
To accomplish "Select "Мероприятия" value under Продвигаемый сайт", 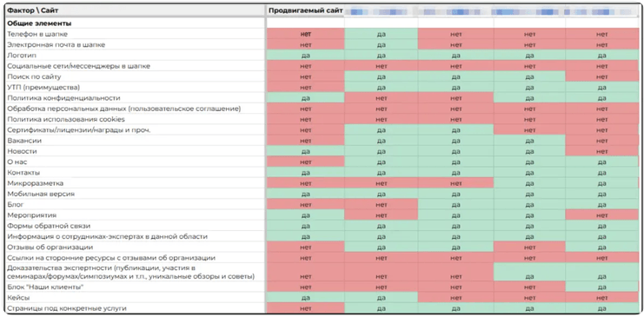I will (x=306, y=215).
